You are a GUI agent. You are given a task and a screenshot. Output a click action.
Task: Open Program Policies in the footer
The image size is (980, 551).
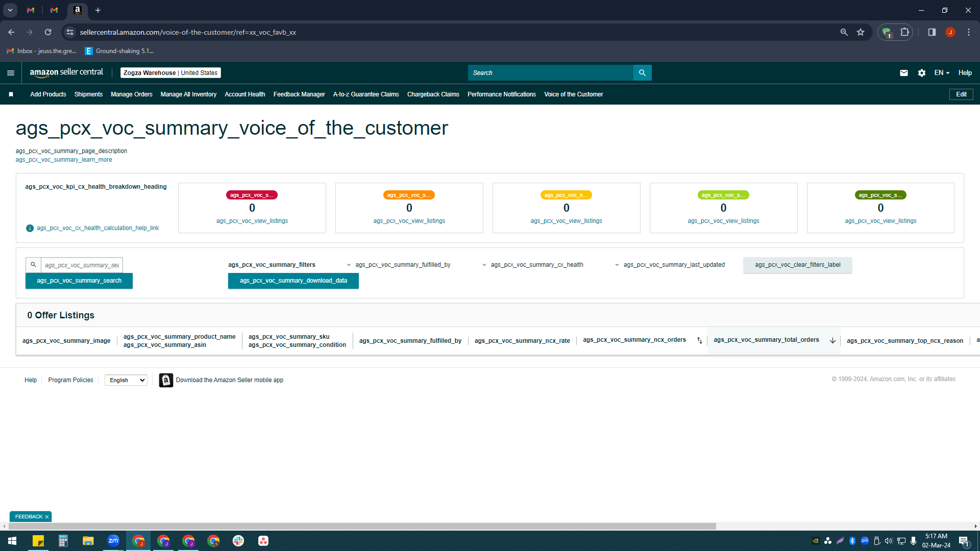click(x=70, y=380)
